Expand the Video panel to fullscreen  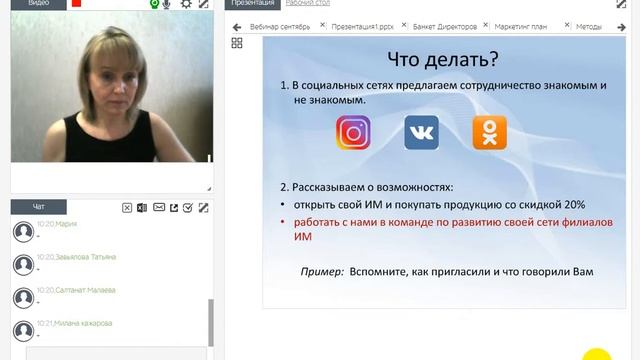click(203, 4)
